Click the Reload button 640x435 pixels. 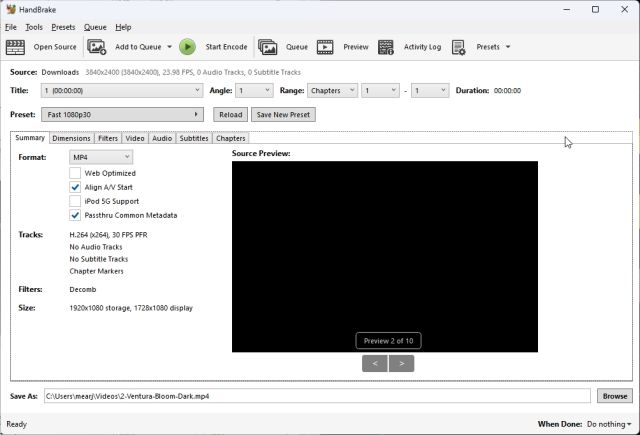pos(231,115)
